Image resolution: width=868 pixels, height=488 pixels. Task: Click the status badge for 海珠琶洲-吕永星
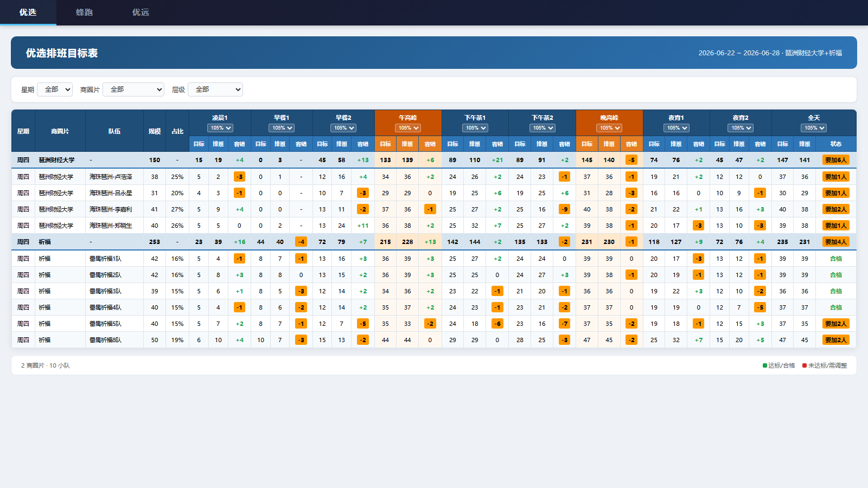(836, 193)
